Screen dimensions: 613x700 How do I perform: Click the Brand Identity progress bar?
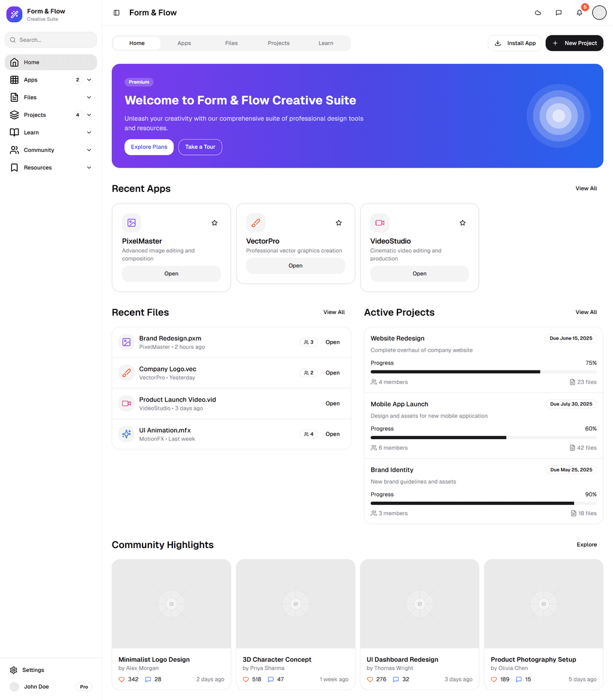pos(484,503)
